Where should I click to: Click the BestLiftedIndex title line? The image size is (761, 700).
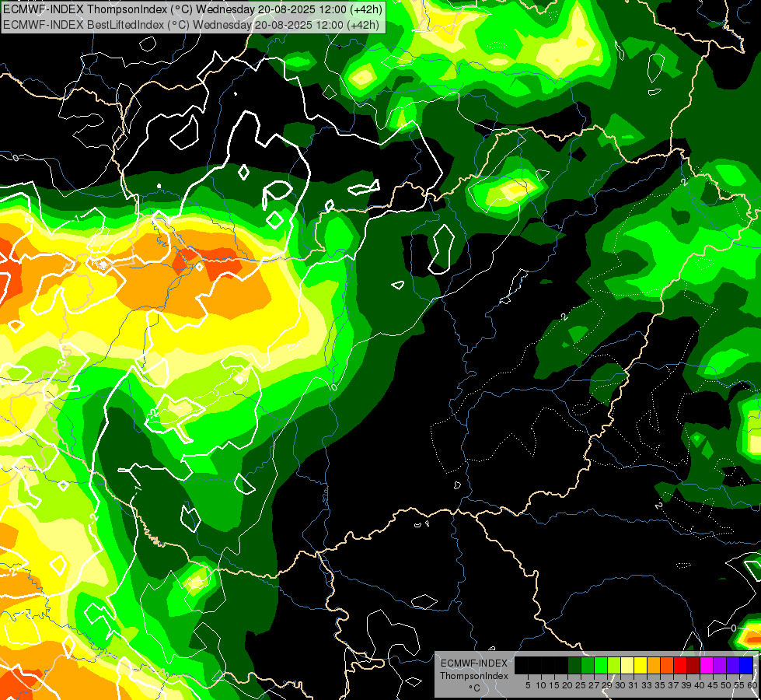tap(191, 24)
